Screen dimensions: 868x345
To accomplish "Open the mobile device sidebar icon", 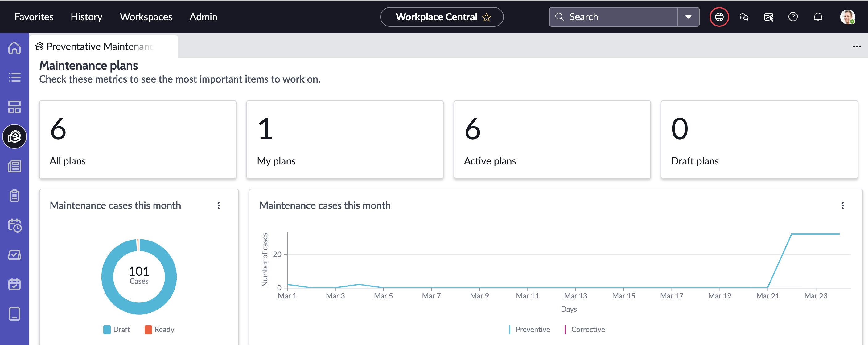I will tap(14, 314).
